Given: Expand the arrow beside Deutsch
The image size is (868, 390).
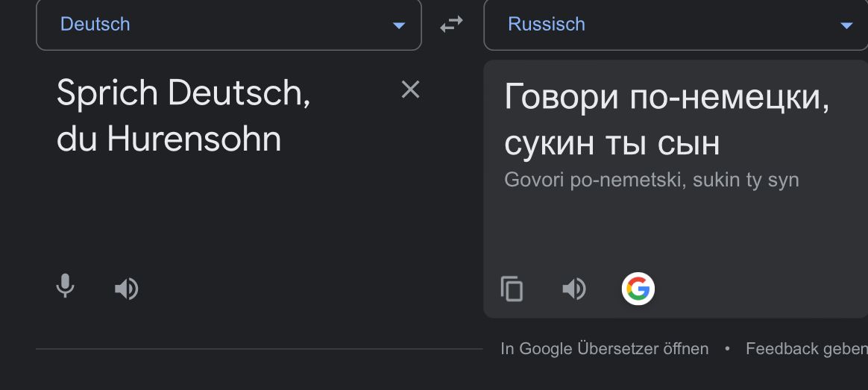Looking at the screenshot, I should coord(399,25).
